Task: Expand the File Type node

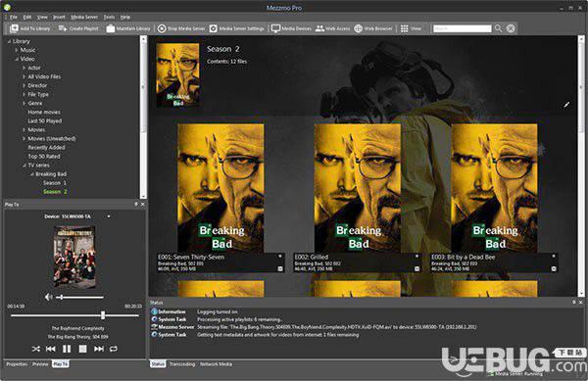Action: point(24,94)
